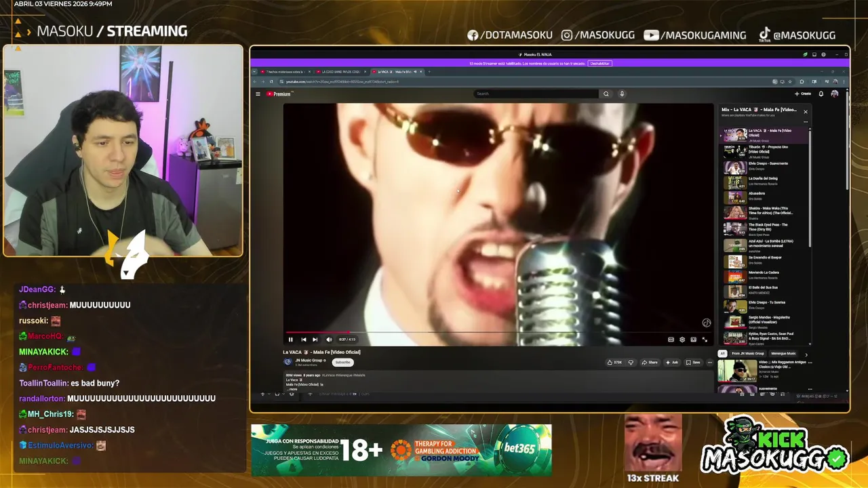Open the Mix playlist three-dot options
The image size is (868, 488).
coord(806,122)
